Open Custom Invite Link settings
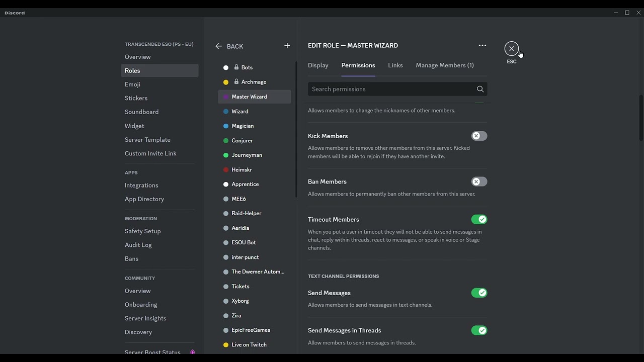Screen dimensions: 644x362 point(159,153)
